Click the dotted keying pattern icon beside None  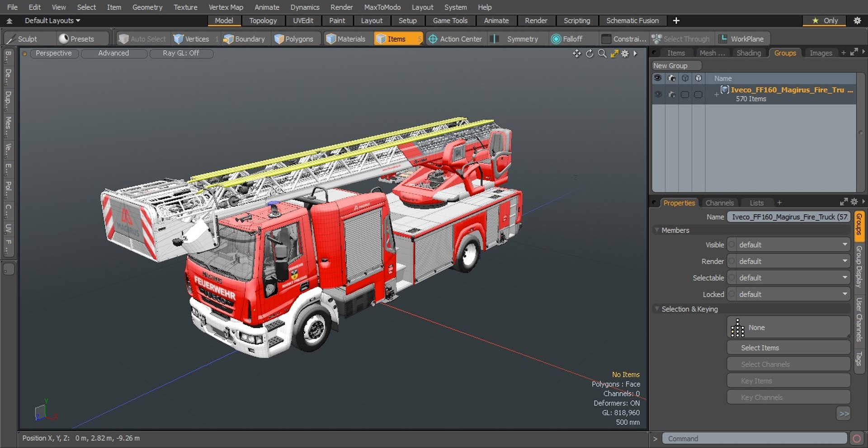point(737,328)
